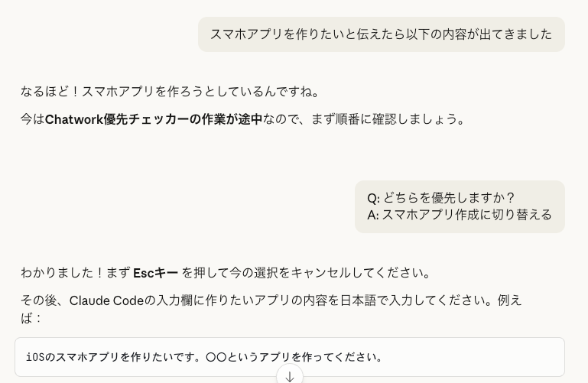Click the question line Q: どちらを優先しますか？
588x383 pixels.
pos(441,198)
